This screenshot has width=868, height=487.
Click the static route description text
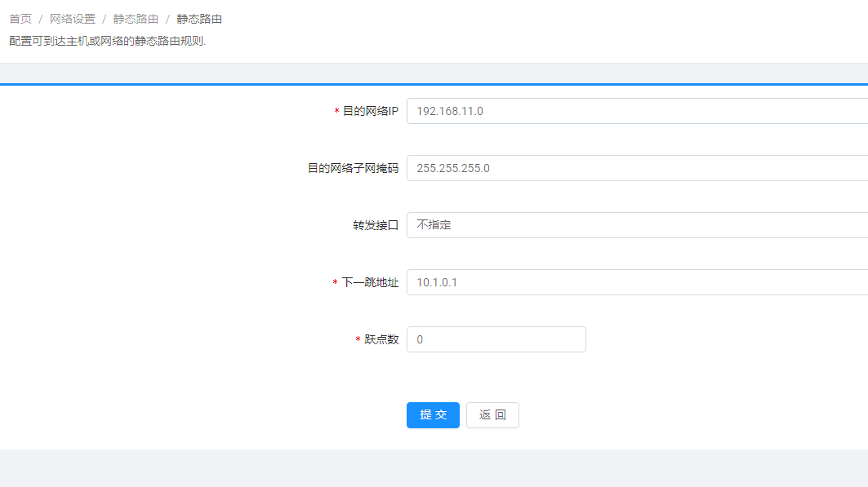(107, 41)
